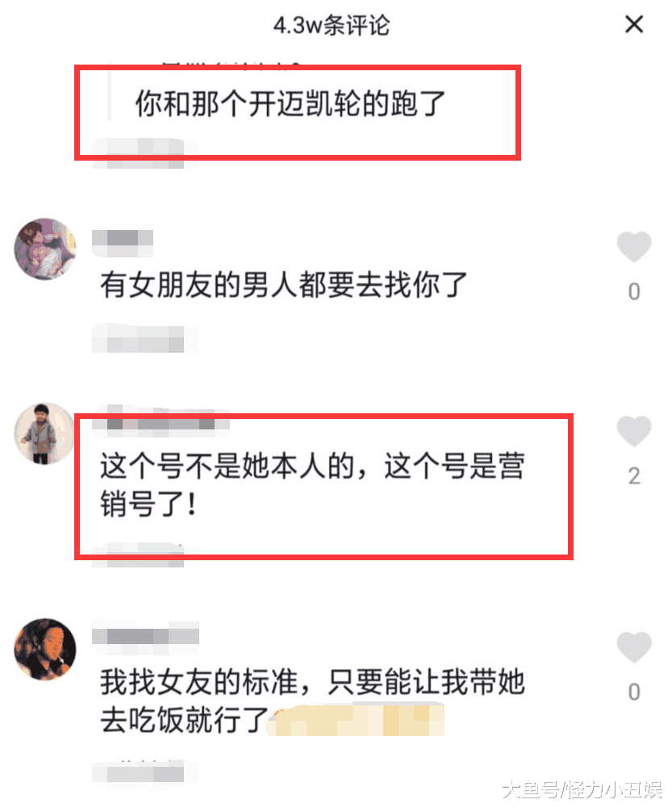
Task: Like the comment about the marketing account
Action: pyautogui.click(x=634, y=431)
